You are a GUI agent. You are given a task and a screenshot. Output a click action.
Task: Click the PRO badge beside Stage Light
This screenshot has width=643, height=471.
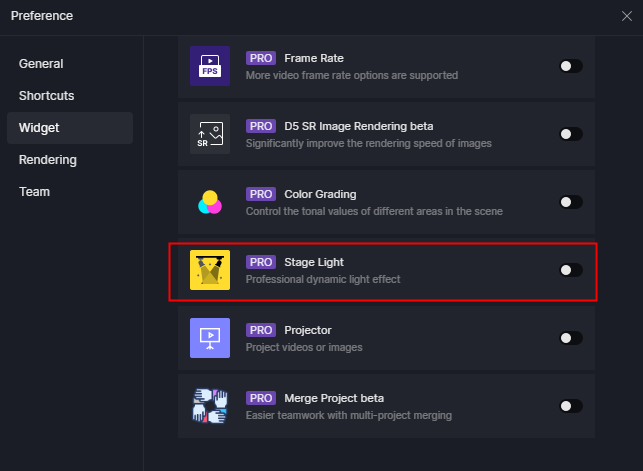point(261,262)
